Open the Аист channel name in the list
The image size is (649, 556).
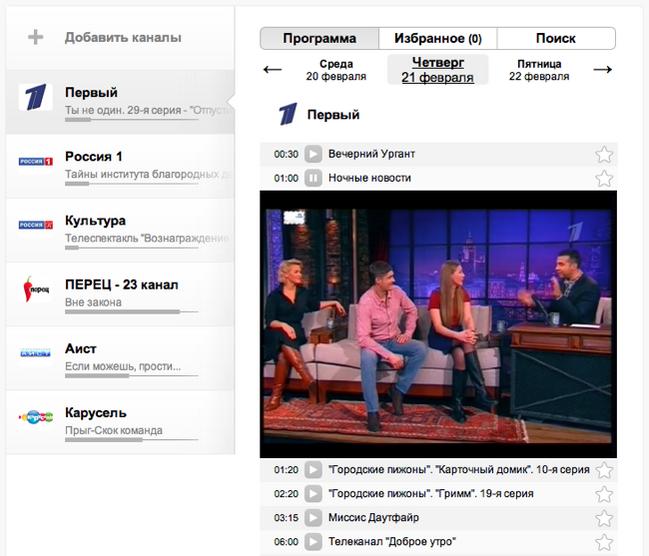coord(81,349)
